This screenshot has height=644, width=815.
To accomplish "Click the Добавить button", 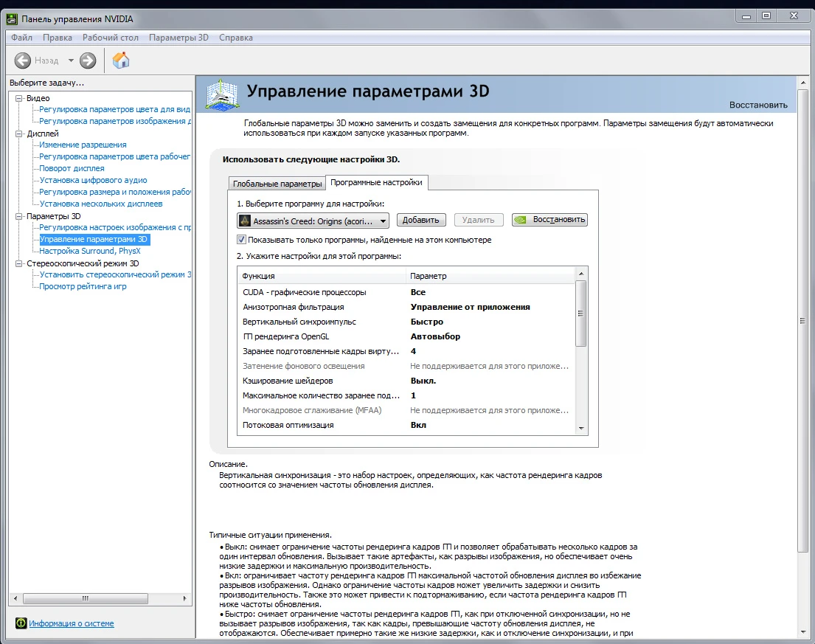I will coord(421,220).
